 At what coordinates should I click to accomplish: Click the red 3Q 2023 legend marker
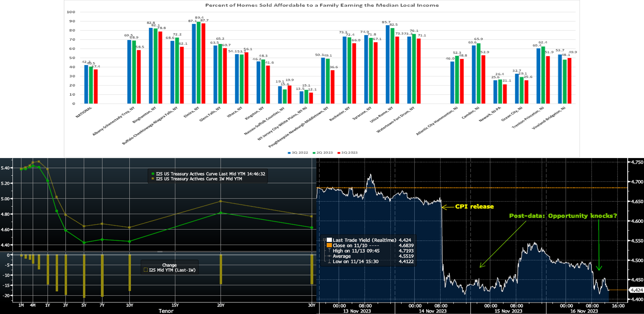point(339,153)
